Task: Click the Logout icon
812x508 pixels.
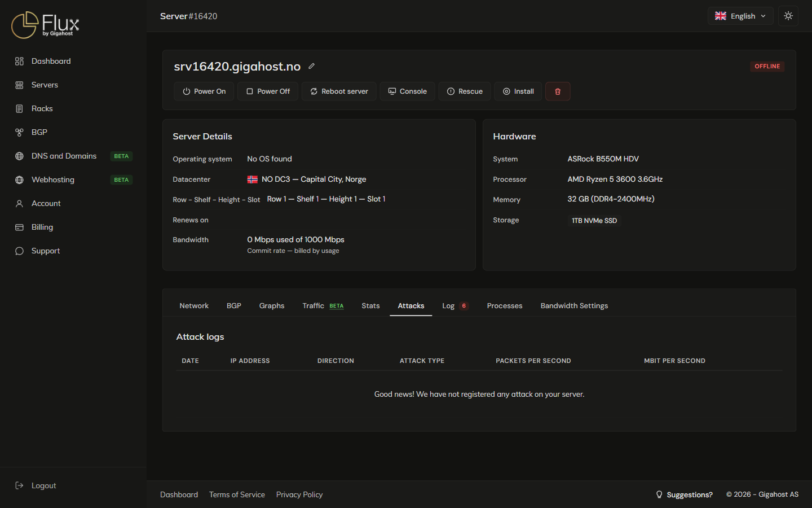Action: (19, 485)
